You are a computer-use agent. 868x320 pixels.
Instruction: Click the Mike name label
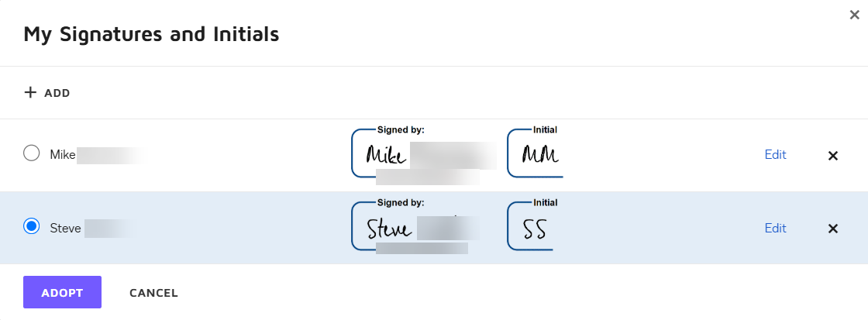63,154
